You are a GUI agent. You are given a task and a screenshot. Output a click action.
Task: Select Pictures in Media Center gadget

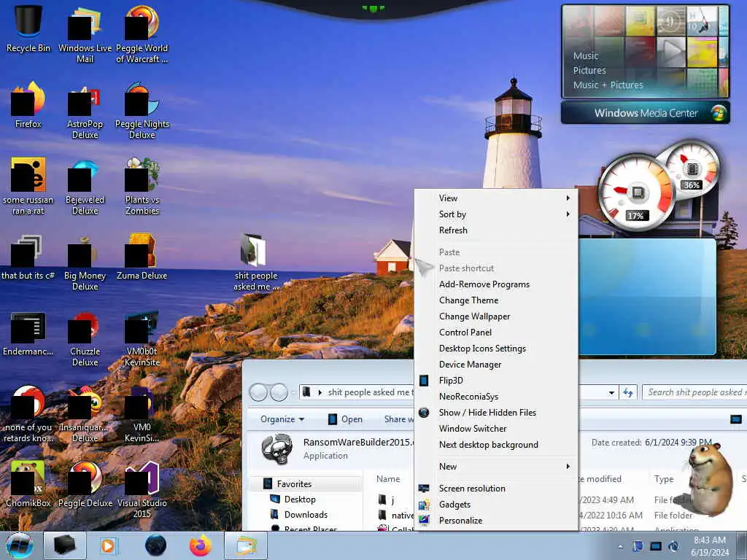coord(589,71)
